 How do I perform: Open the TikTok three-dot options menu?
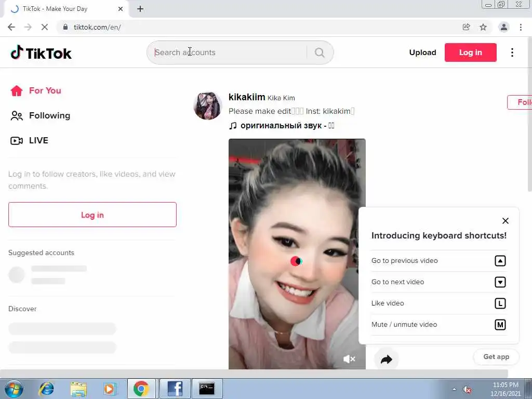click(512, 52)
